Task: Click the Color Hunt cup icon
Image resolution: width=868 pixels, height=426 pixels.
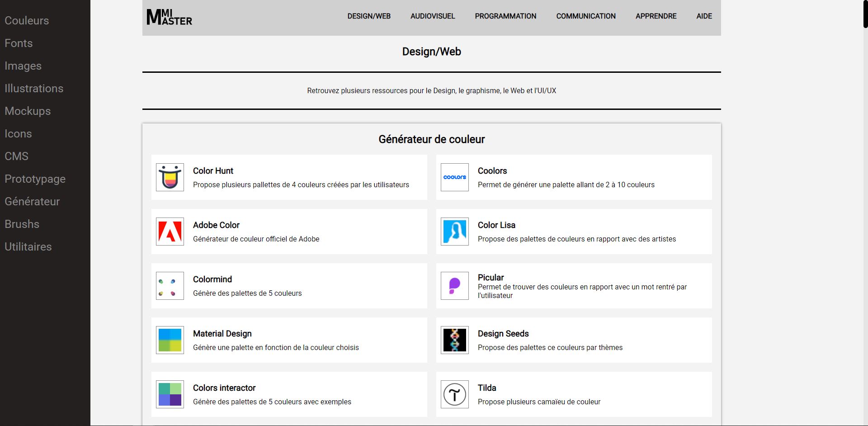Action: point(170,177)
